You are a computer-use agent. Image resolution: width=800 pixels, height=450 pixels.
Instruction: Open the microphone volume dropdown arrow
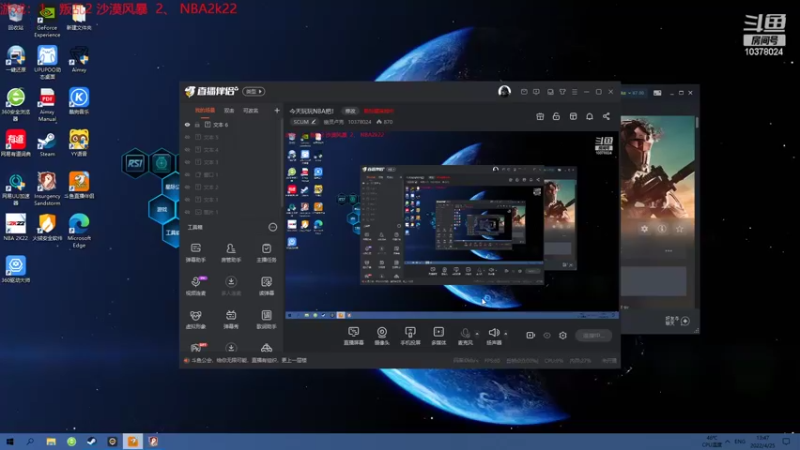click(477, 334)
